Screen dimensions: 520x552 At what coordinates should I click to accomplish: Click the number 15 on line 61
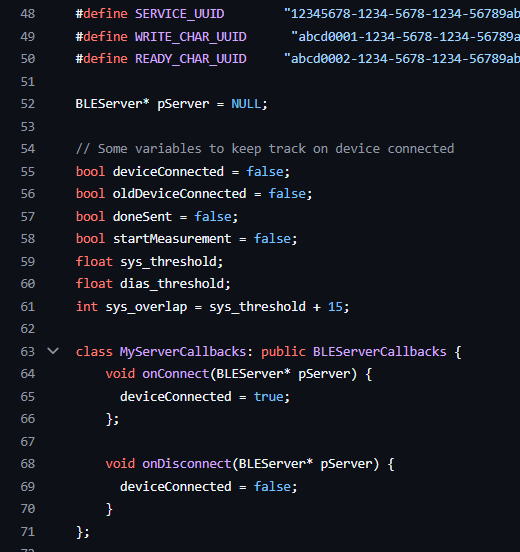tap(335, 307)
